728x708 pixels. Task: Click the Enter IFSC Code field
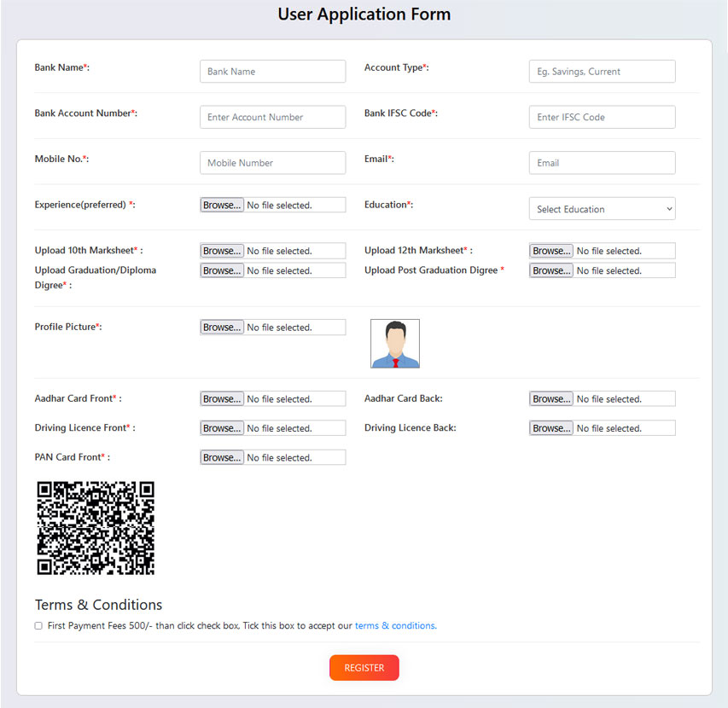tap(602, 117)
